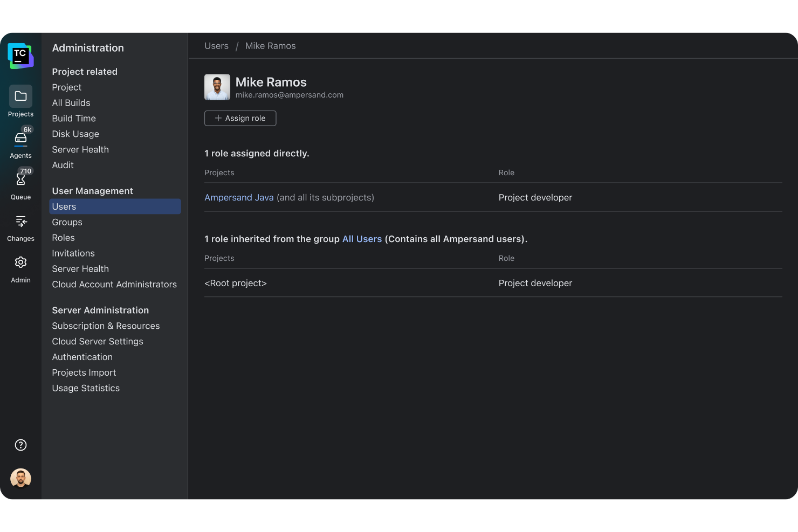Open Usage Statistics
Image resolution: width=798 pixels, height=532 pixels.
point(86,388)
